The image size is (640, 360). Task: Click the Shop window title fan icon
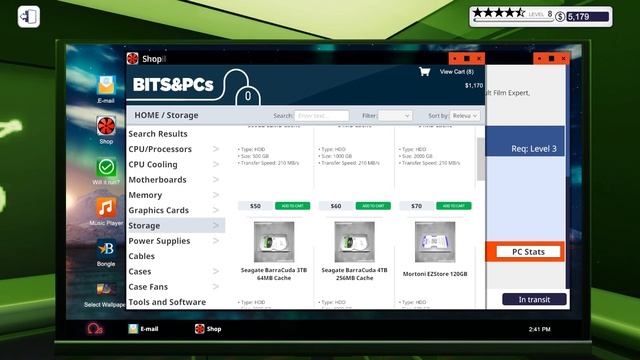point(133,58)
